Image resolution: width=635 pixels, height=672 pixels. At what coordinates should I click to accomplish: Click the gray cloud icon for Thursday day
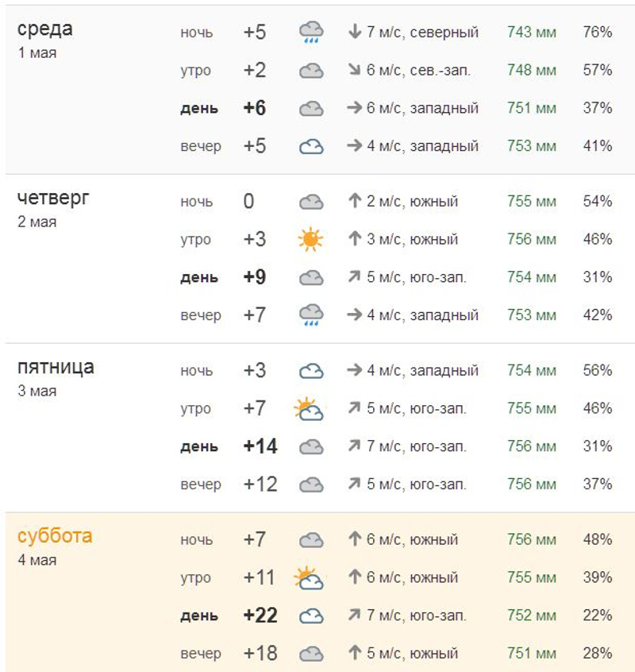(x=311, y=277)
